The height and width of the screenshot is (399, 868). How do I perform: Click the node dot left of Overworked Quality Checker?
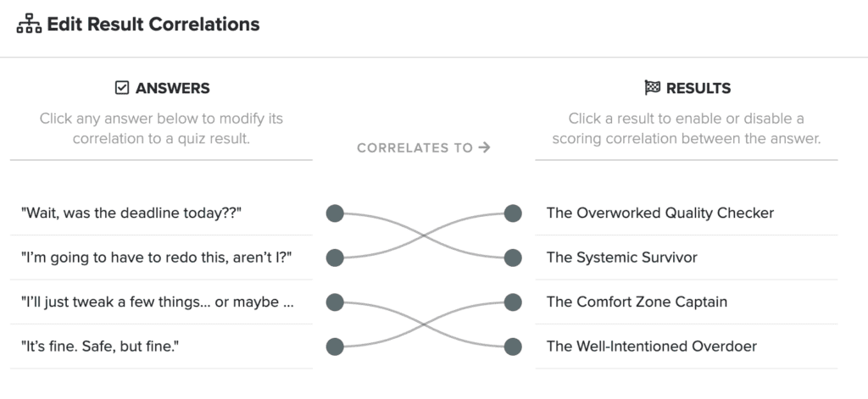tap(513, 213)
